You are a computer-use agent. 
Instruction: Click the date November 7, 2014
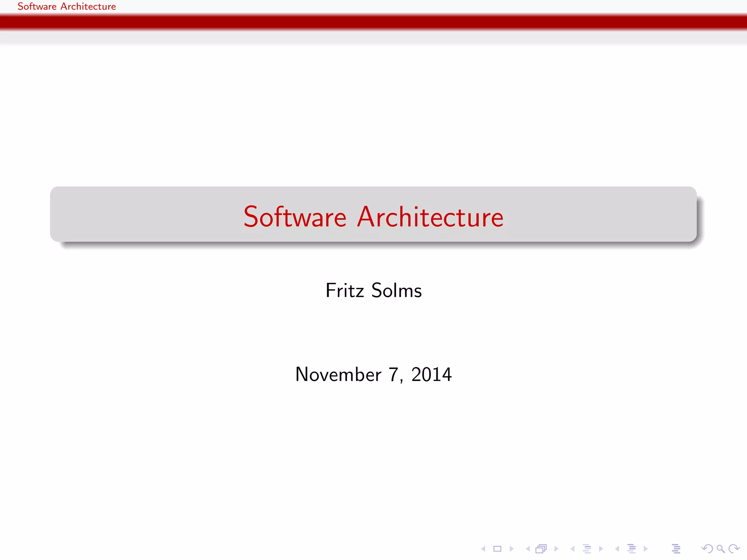tap(373, 374)
